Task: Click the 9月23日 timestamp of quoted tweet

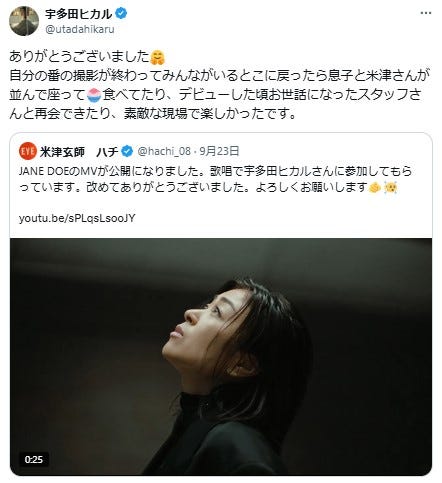Action: coord(219,152)
